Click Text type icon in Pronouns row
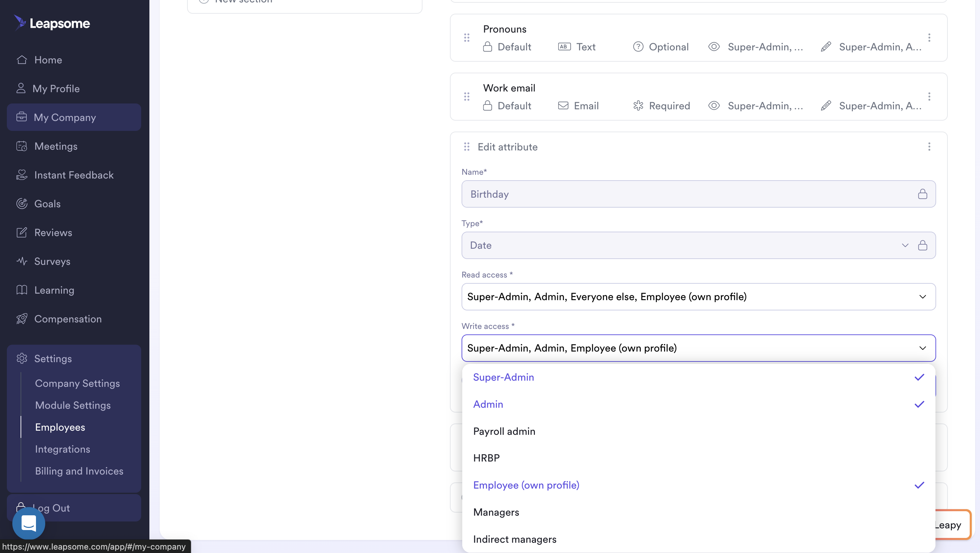The image size is (980, 553). tap(564, 47)
